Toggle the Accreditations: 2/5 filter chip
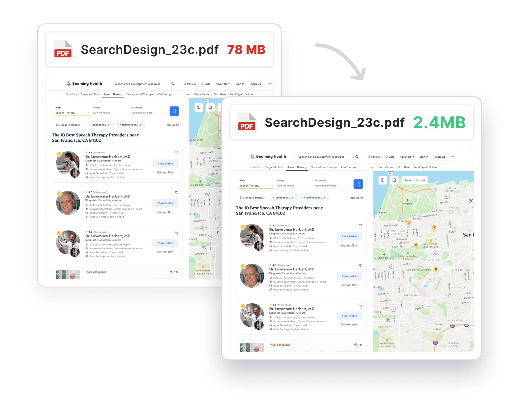Screen dimensions: 532x416 (313, 198)
